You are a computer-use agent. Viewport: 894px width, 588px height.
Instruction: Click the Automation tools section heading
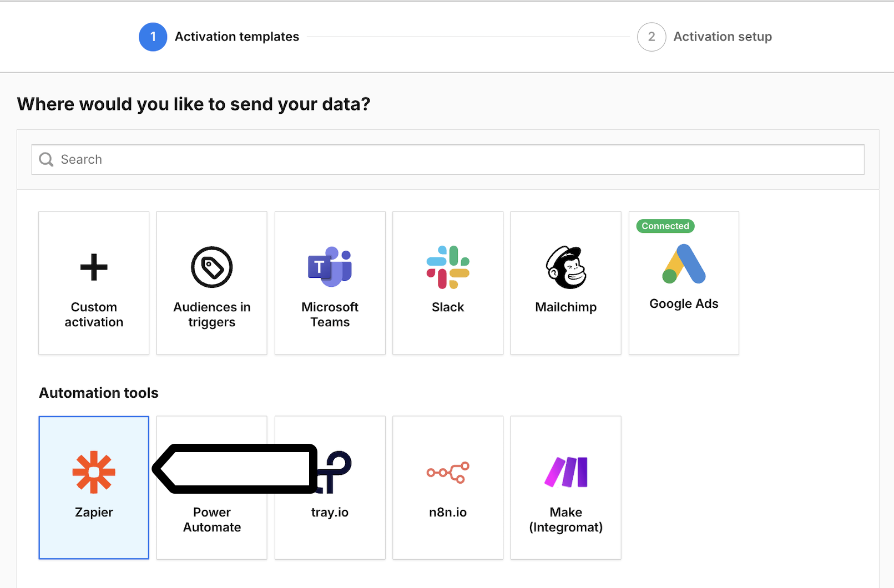tap(98, 393)
